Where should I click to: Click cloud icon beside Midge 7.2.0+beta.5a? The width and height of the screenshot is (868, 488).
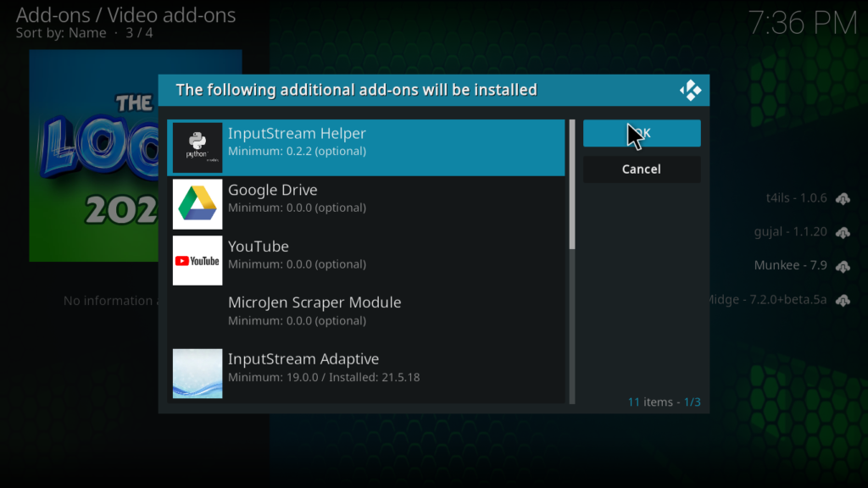[843, 300]
